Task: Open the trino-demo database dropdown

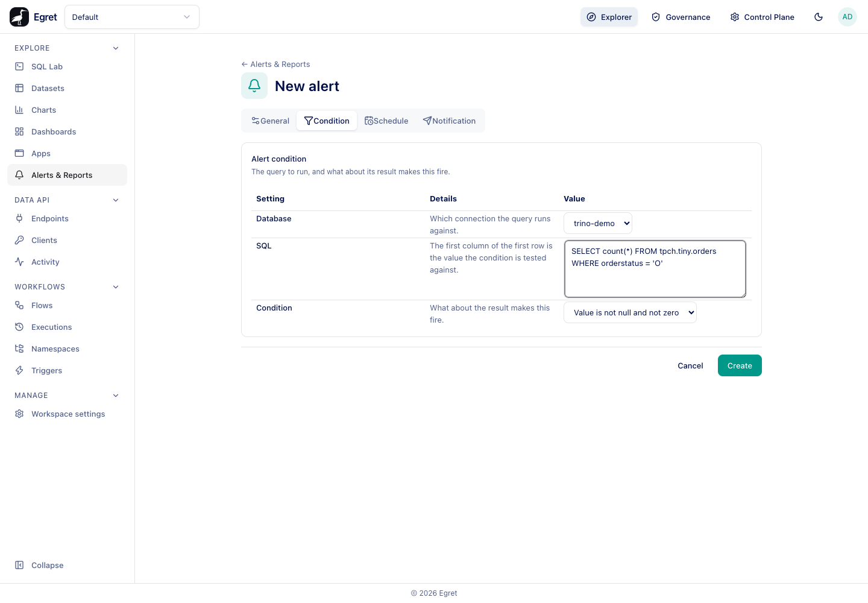Action: point(598,223)
